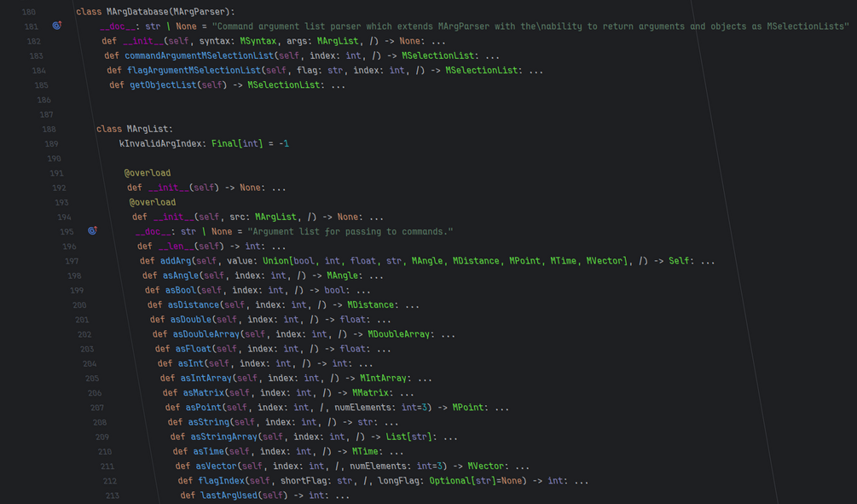This screenshot has height=504, width=857.
Task: Click the asString method name on line 208
Action: [x=209, y=422]
